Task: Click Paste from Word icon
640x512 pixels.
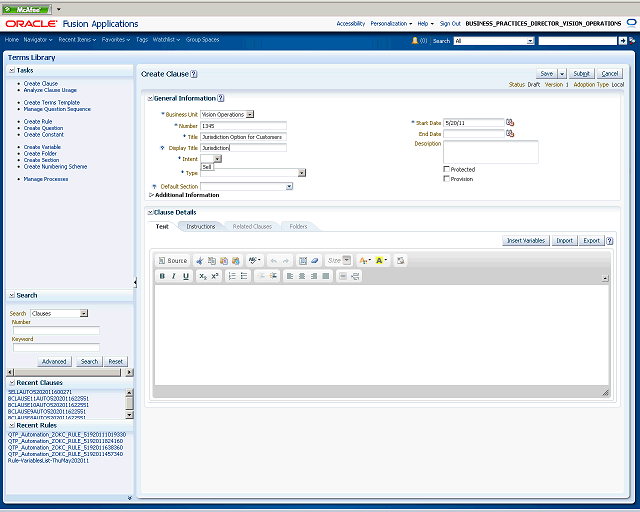Action: pos(236,260)
